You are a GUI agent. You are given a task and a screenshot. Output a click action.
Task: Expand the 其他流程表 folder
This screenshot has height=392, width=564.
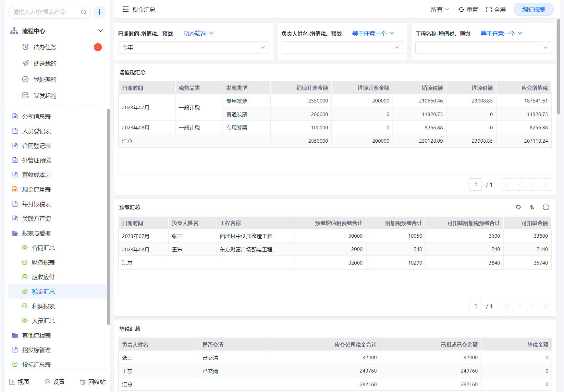[x=36, y=335]
